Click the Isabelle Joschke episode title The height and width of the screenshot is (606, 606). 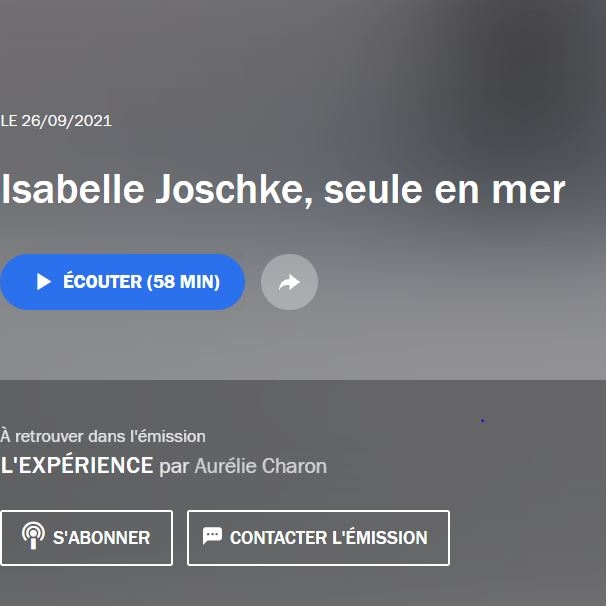click(283, 189)
